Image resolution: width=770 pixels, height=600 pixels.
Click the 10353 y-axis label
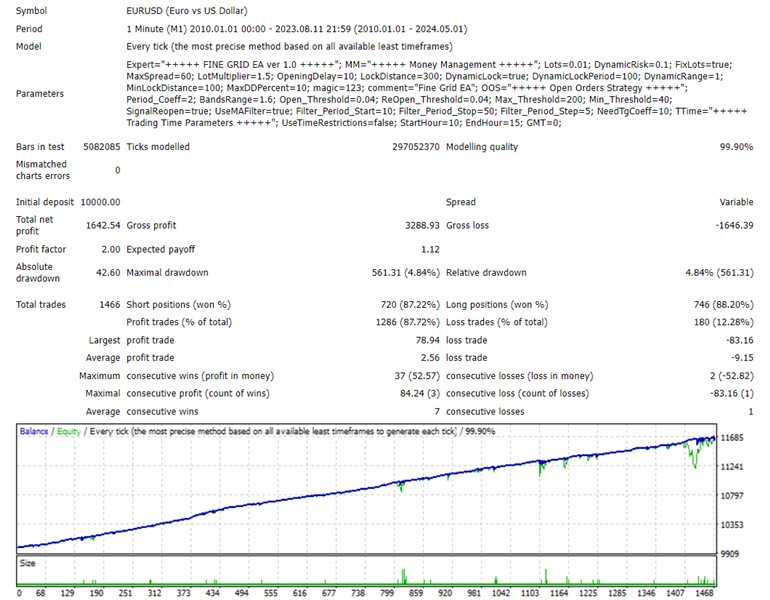click(x=732, y=525)
